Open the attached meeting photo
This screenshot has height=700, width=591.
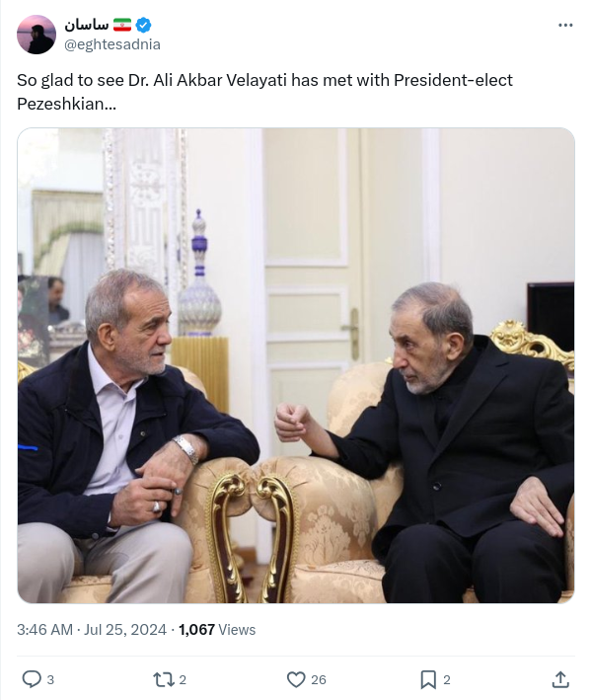pos(296,365)
